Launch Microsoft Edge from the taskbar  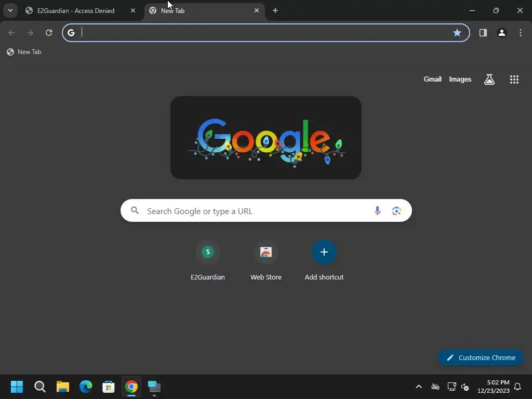pos(86,387)
